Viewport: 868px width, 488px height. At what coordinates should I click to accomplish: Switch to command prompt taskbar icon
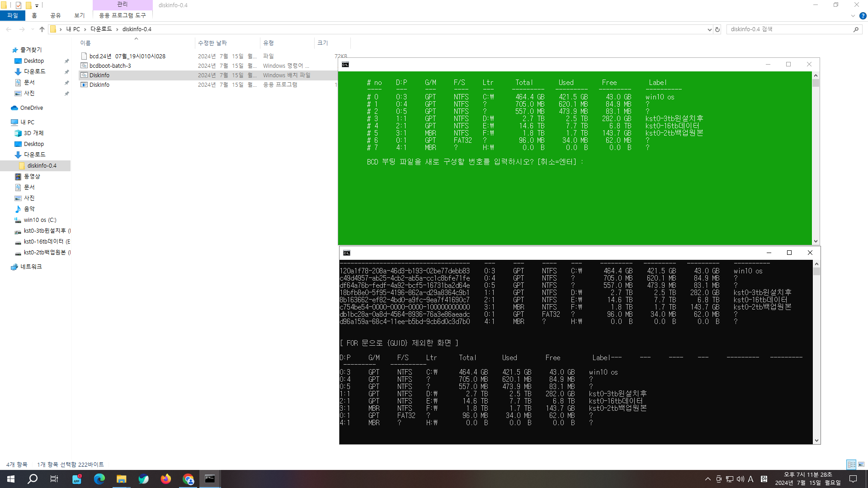[210, 479]
